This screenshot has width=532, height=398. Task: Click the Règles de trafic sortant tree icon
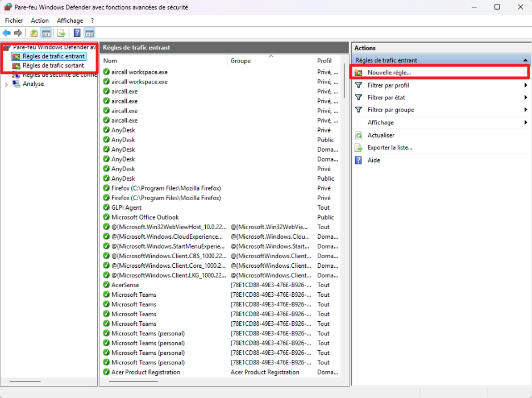click(x=16, y=65)
